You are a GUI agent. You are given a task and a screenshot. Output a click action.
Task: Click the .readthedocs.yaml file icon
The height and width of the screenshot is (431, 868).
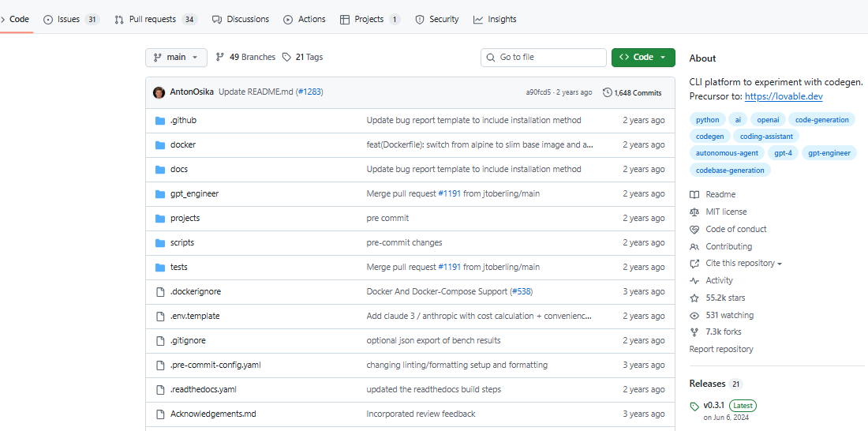pos(160,389)
